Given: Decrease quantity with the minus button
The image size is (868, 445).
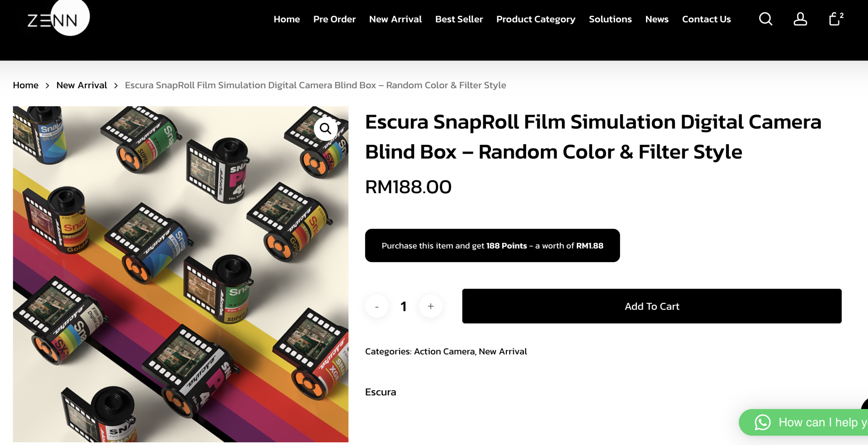Looking at the screenshot, I should tap(376, 306).
